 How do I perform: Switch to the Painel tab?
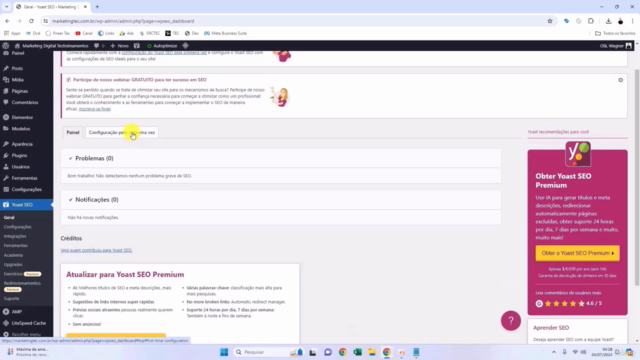click(73, 132)
